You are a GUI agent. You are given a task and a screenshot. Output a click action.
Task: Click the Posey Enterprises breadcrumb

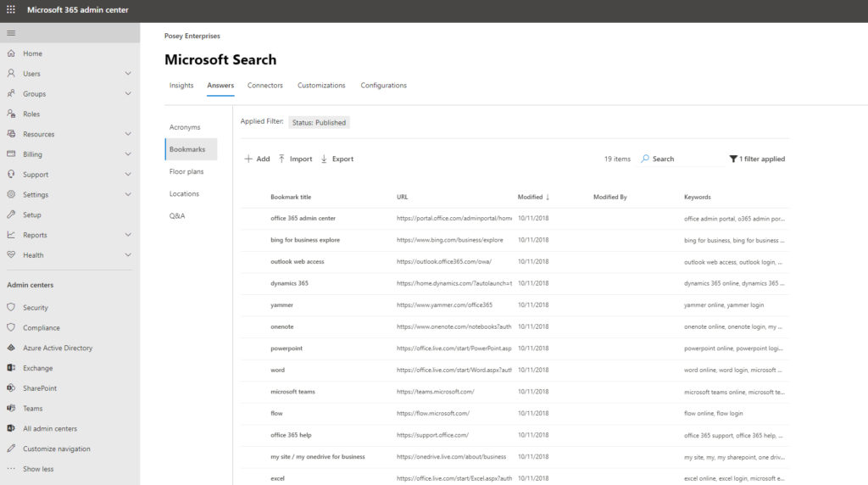pos(192,36)
